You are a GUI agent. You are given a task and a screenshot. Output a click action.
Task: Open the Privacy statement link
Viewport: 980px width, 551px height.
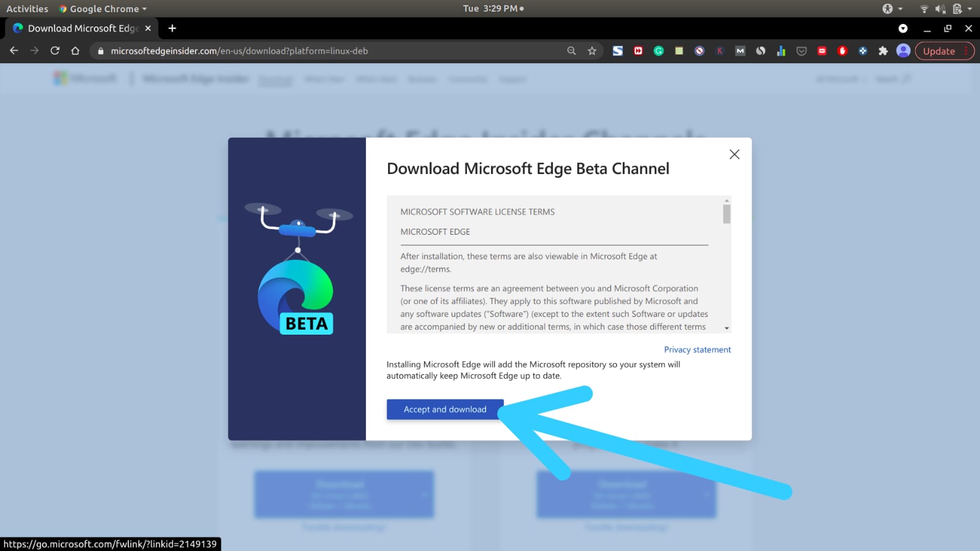coord(697,349)
